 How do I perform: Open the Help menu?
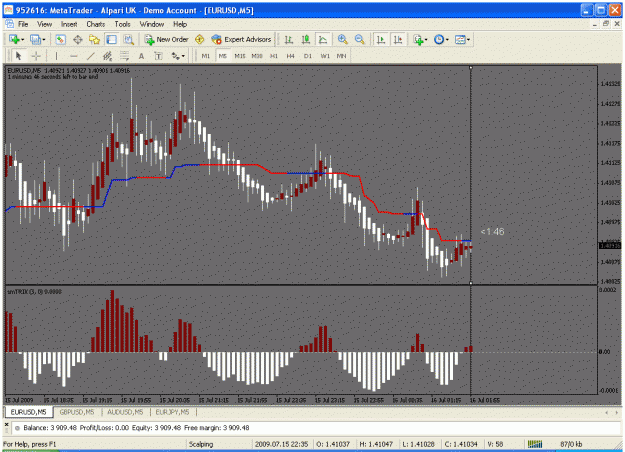click(180, 24)
